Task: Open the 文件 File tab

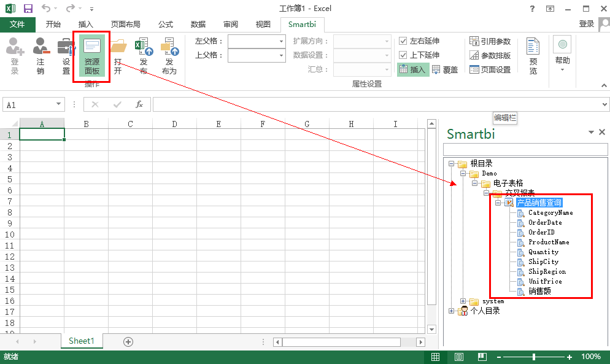Action: [18, 24]
